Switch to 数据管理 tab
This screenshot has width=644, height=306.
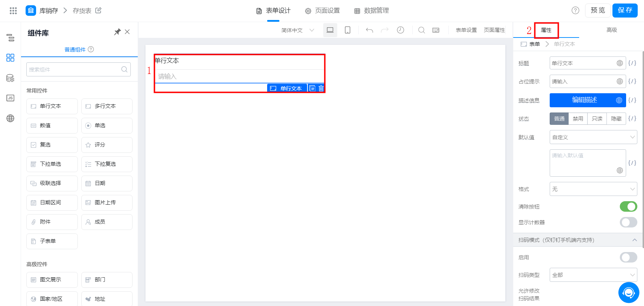[x=372, y=11]
